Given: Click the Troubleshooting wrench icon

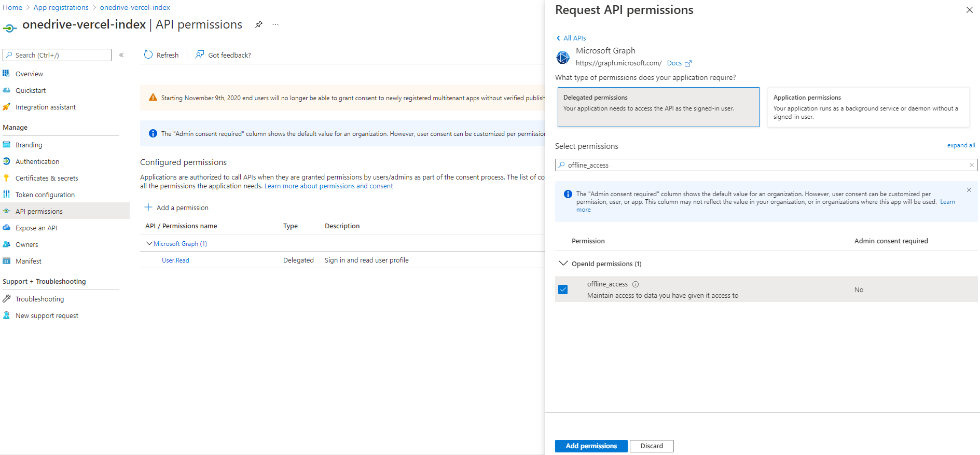Looking at the screenshot, I should tap(6, 299).
